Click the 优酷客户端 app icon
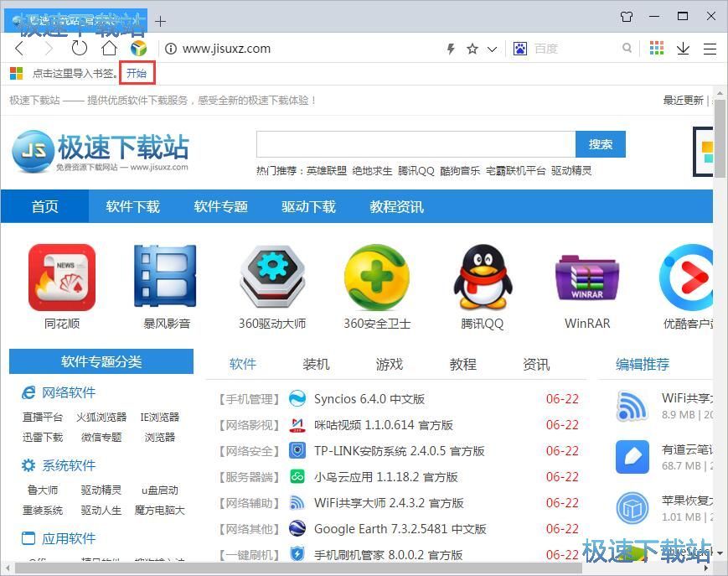Screen dimensions: 728x576 point(686,278)
